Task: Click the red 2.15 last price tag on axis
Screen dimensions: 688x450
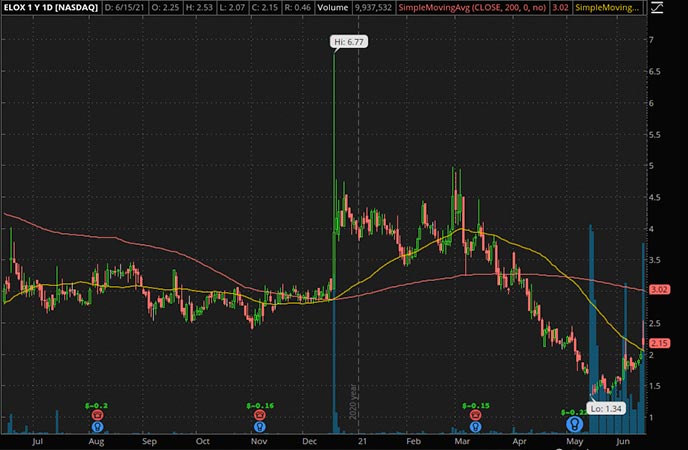Action: pyautogui.click(x=659, y=343)
